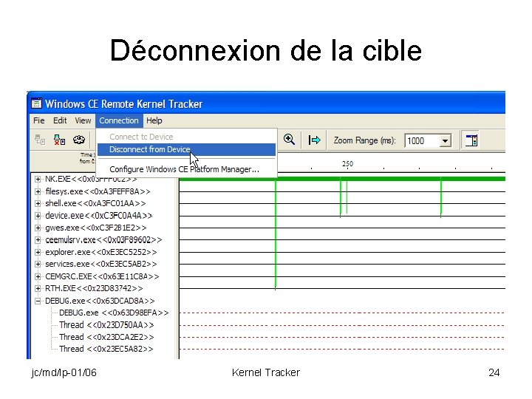The image size is (532, 399).
Task: Expand the NK.EXE process node
Action: pyautogui.click(x=38, y=179)
